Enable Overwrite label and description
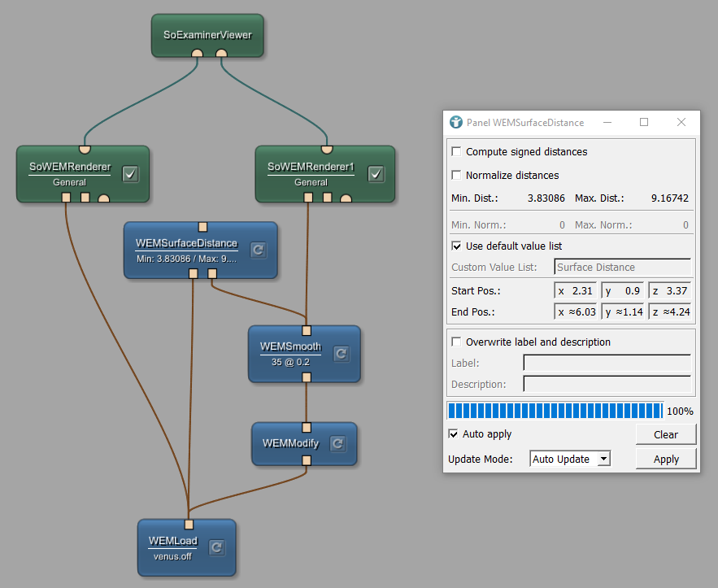This screenshot has width=718, height=588. (456, 342)
